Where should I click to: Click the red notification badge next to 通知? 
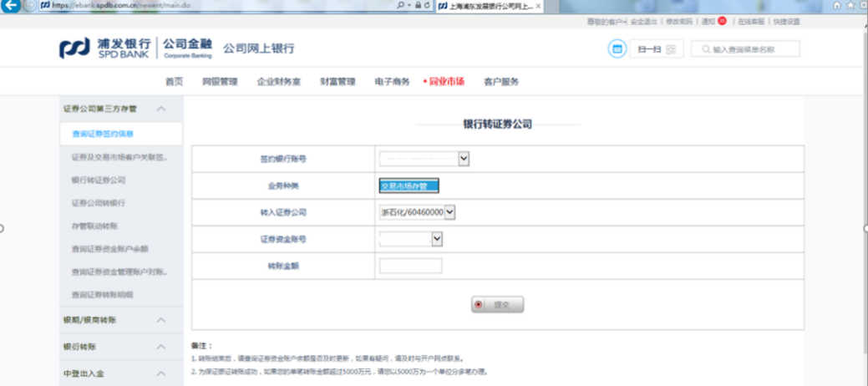click(x=722, y=22)
